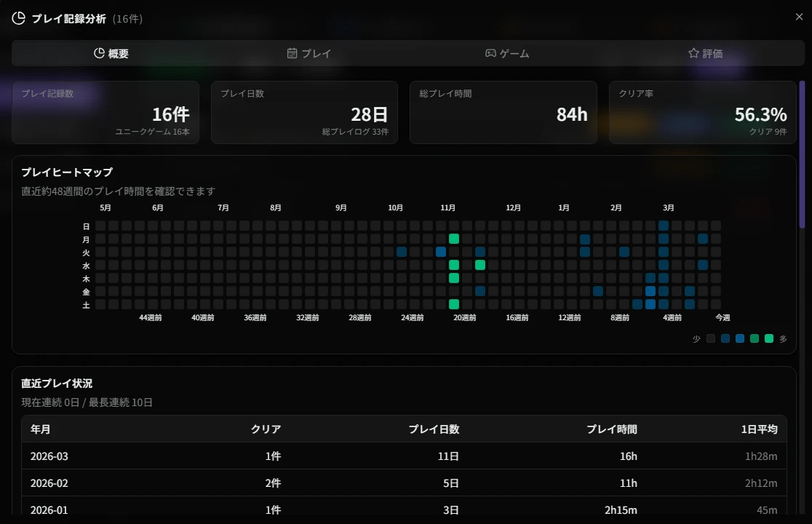Click the middle blue square in heatmap legend
Image resolution: width=812 pixels, height=524 pixels.
[x=740, y=338]
